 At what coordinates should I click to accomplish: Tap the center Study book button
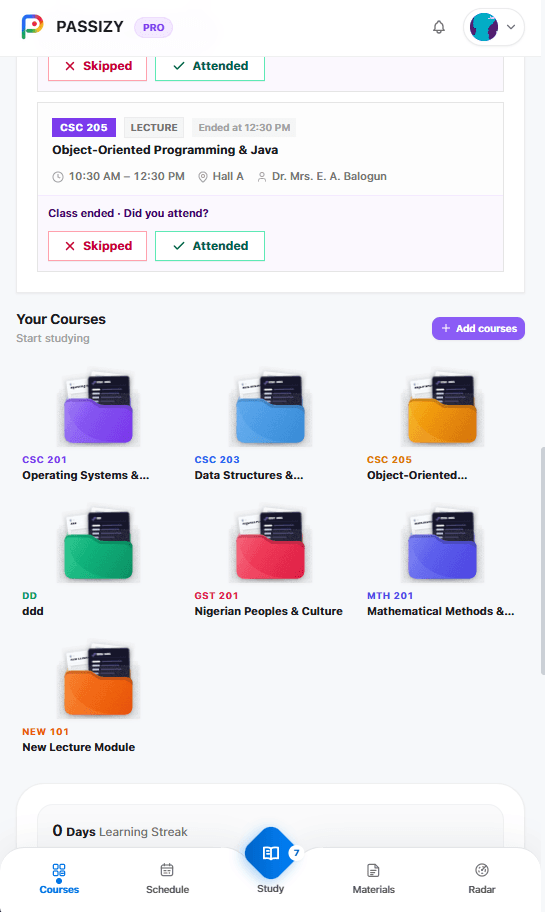[270, 853]
